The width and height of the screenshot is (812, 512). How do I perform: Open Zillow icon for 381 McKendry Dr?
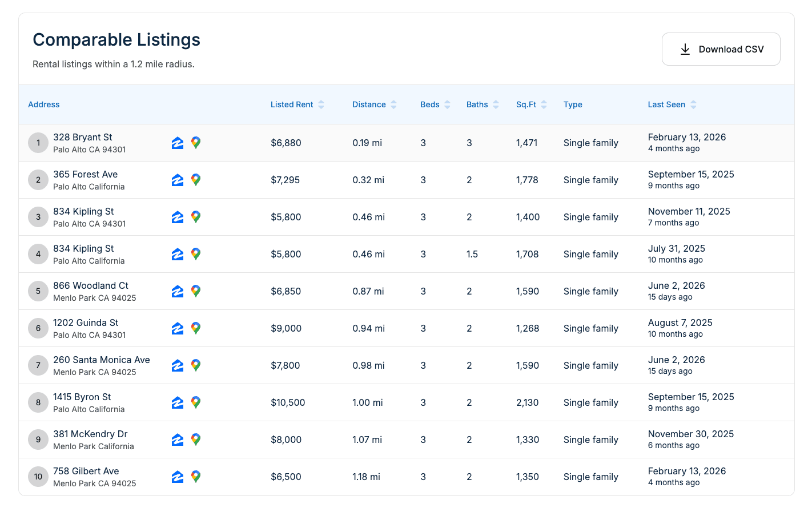pyautogui.click(x=178, y=440)
